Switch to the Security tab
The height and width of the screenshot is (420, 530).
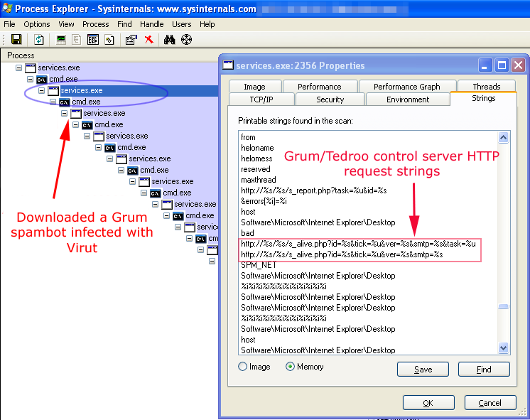[x=330, y=99]
